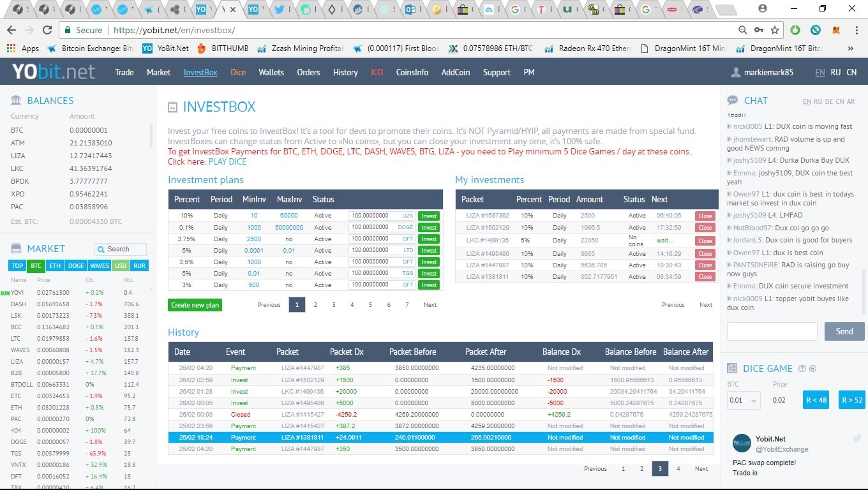This screenshot has width=868, height=490.
Task: Click the browser address bar URL
Action: click(173, 30)
